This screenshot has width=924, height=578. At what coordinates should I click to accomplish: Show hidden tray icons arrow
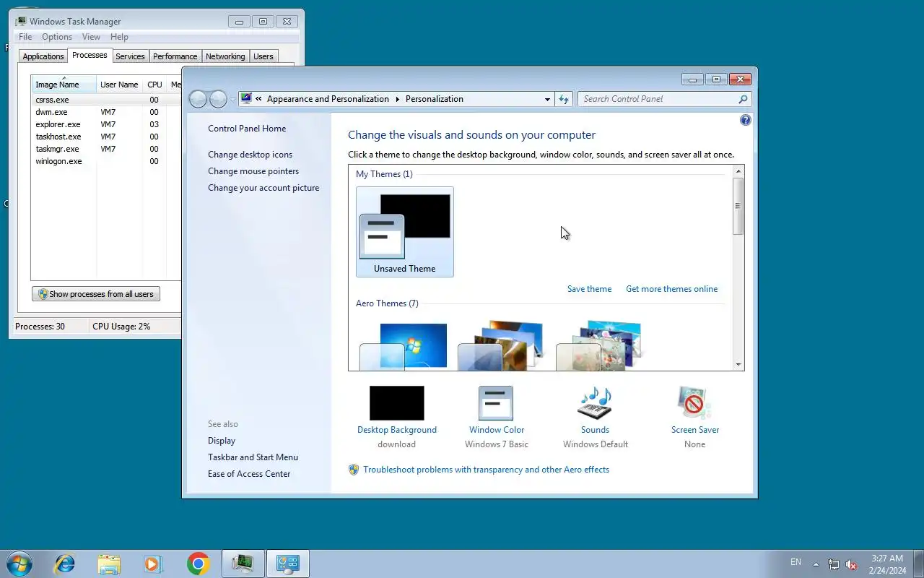point(816,564)
